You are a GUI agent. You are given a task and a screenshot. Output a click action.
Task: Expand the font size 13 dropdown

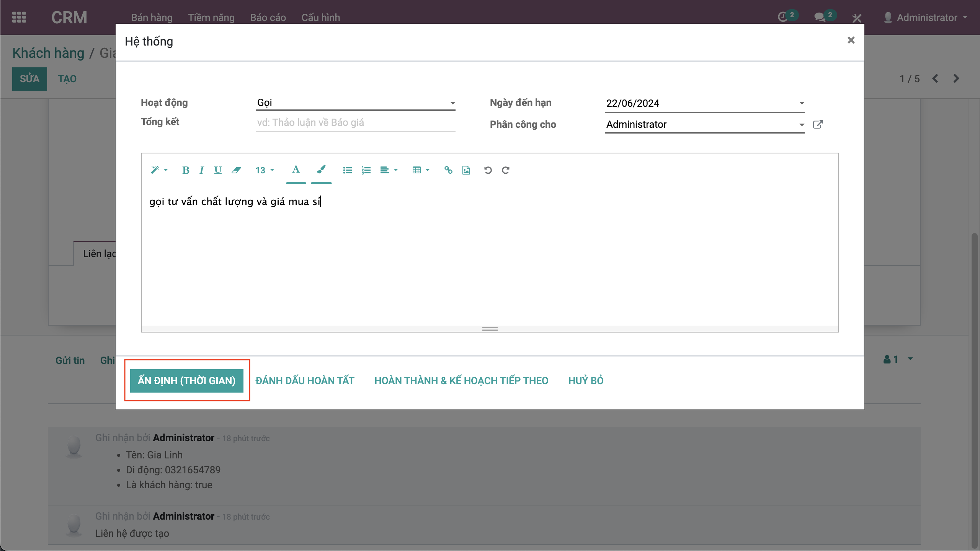pos(265,170)
